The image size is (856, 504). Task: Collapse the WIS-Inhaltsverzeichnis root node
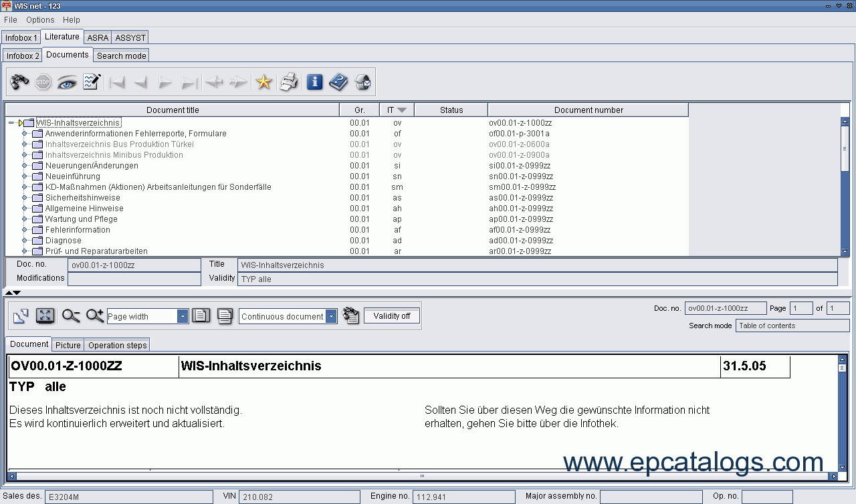pos(11,123)
